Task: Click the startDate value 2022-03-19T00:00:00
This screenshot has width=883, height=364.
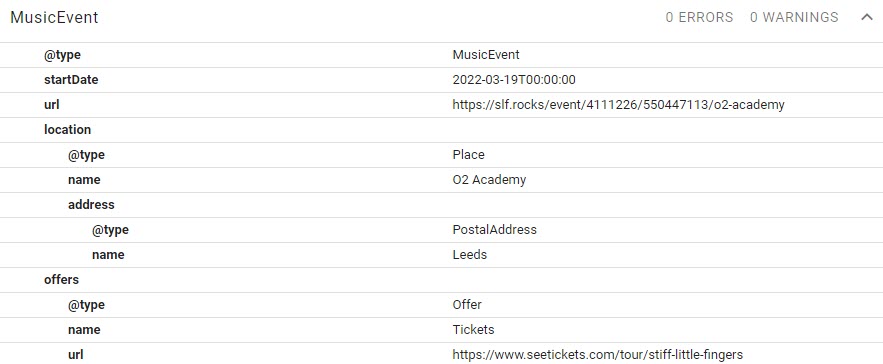Action: click(x=514, y=80)
